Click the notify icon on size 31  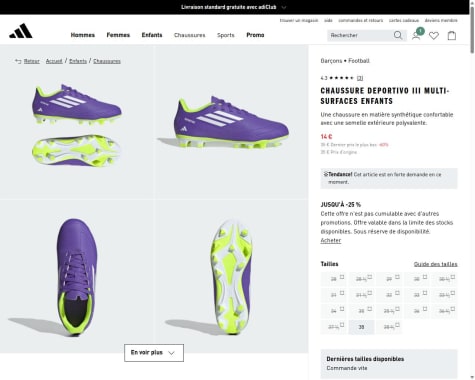click(342, 293)
